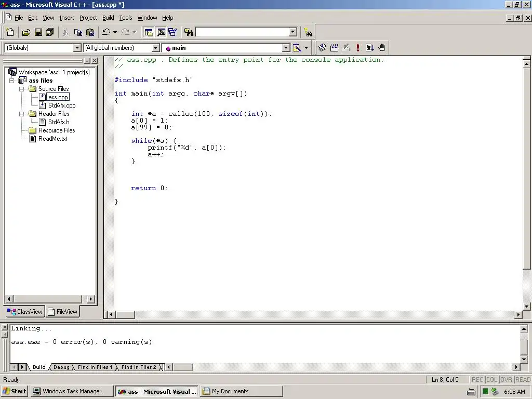Click the Save All toolbar icon
532x399 pixels.
[x=49, y=32]
